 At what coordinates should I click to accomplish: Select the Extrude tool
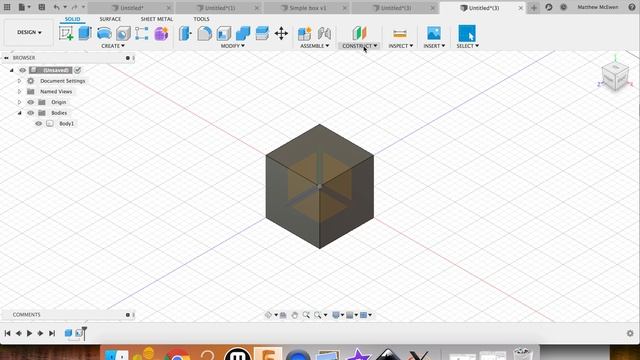point(85,33)
